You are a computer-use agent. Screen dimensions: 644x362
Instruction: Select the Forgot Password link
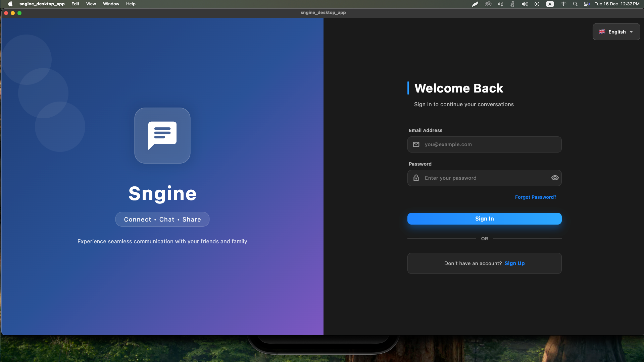point(535,197)
